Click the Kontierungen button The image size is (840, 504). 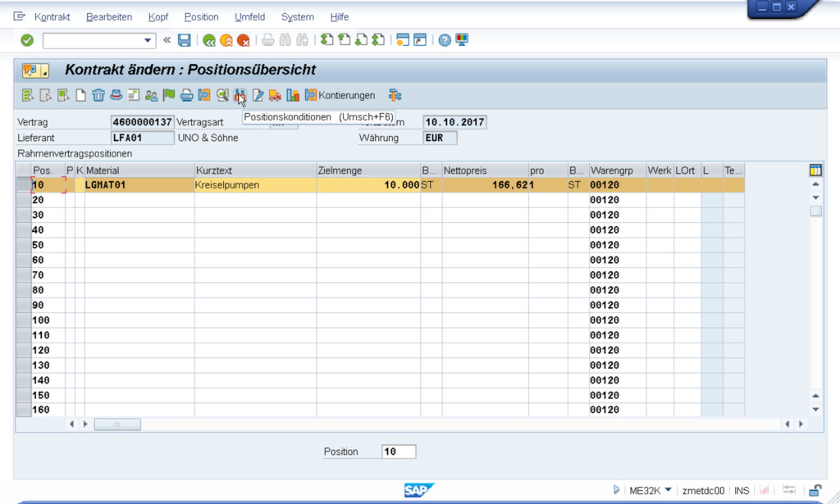coord(340,95)
